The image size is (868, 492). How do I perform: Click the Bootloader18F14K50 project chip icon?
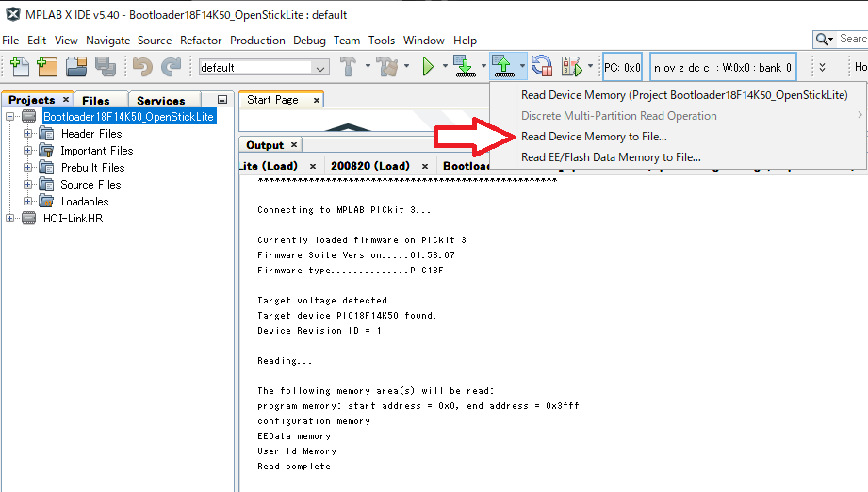point(29,116)
